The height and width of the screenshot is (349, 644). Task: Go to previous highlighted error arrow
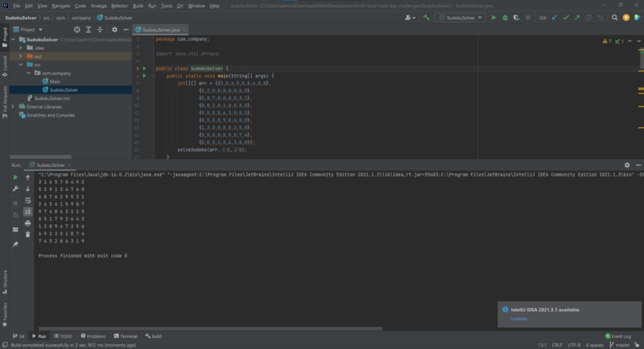pyautogui.click(x=630, y=41)
